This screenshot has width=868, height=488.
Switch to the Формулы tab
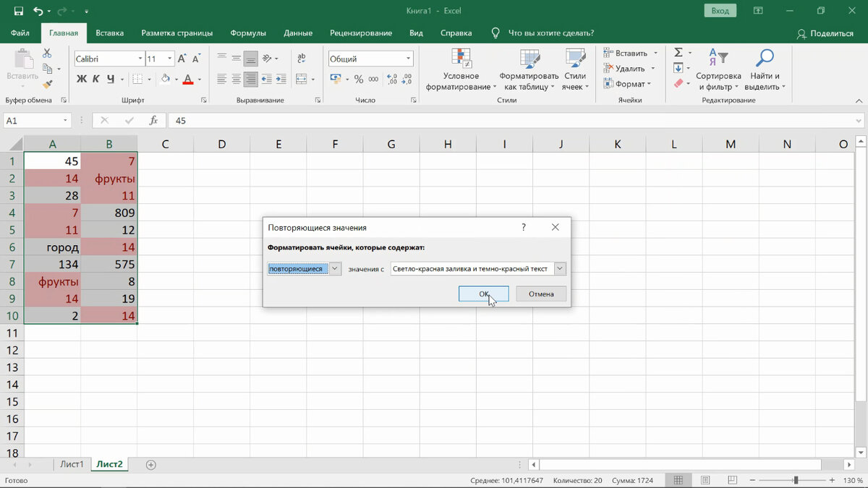(x=248, y=33)
